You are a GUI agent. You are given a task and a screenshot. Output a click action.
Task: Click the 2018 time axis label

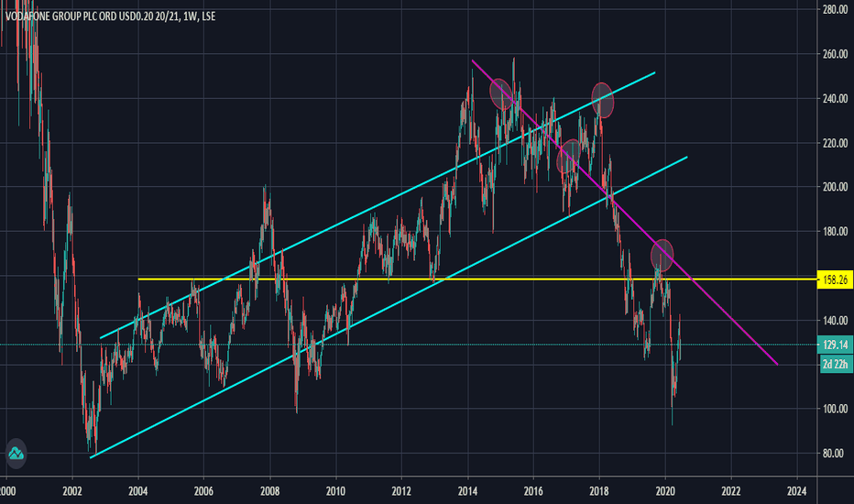pyautogui.click(x=599, y=491)
